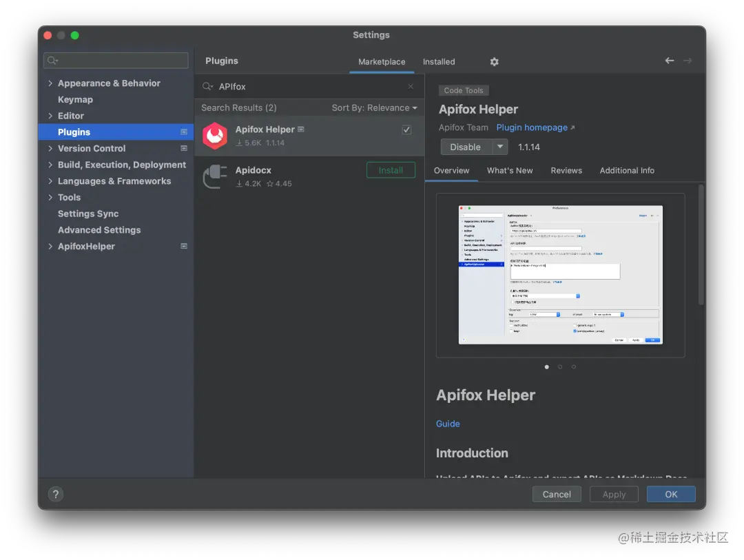The image size is (744, 560).
Task: Click the Apifox Team vendor text
Action: point(463,127)
